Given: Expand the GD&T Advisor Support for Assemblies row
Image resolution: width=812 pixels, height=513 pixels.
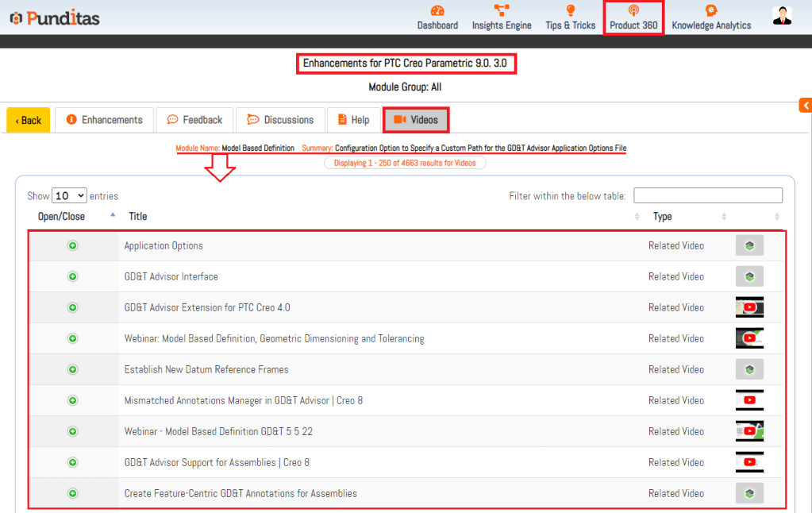Looking at the screenshot, I should click(x=72, y=463).
